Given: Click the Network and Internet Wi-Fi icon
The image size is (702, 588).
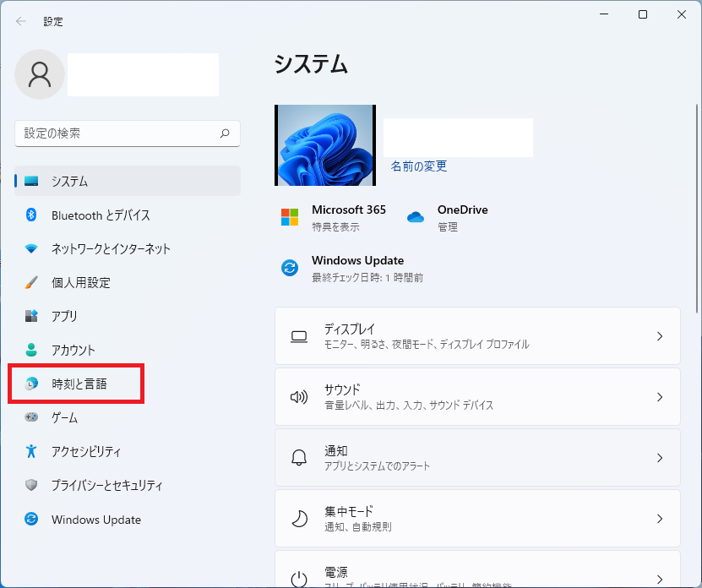Looking at the screenshot, I should coord(31,249).
